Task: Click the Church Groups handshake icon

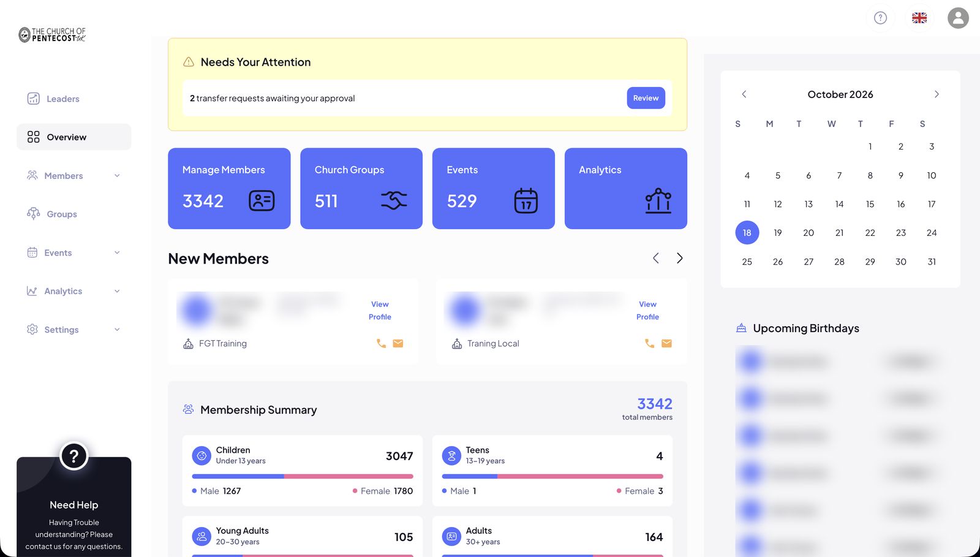Action: coord(394,200)
